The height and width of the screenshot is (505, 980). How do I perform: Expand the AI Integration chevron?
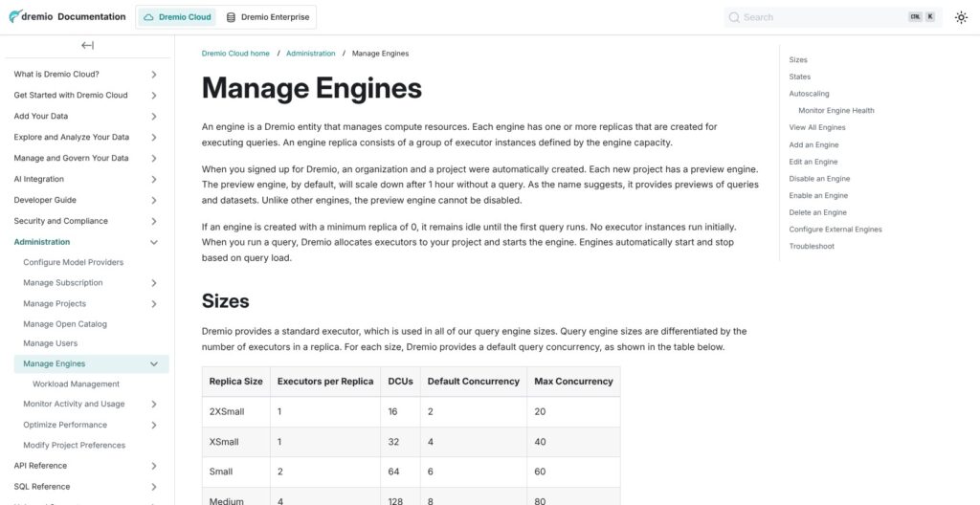click(154, 180)
